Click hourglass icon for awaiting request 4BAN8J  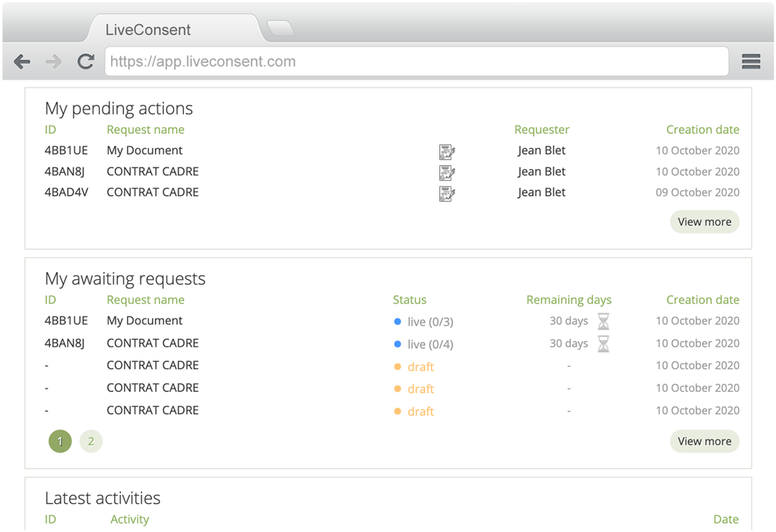click(603, 344)
